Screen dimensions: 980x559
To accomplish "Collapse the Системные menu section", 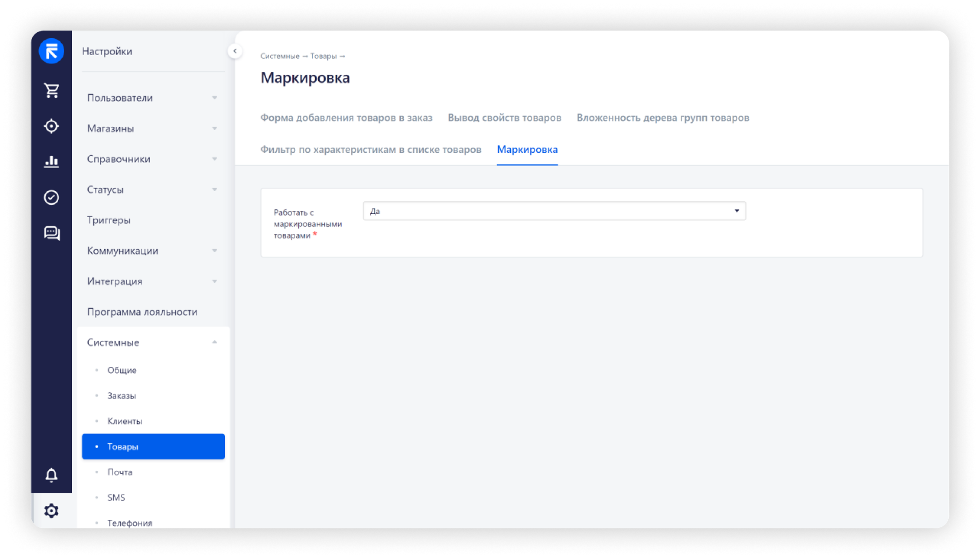I will click(x=153, y=342).
